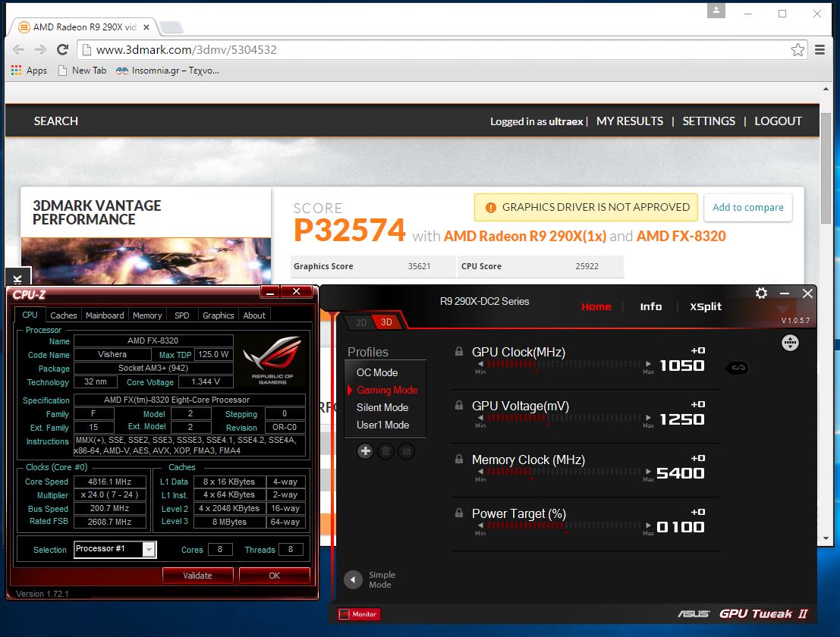The height and width of the screenshot is (637, 840).
Task: Click the round globe icon in GPU Tweak
Action: 790,343
